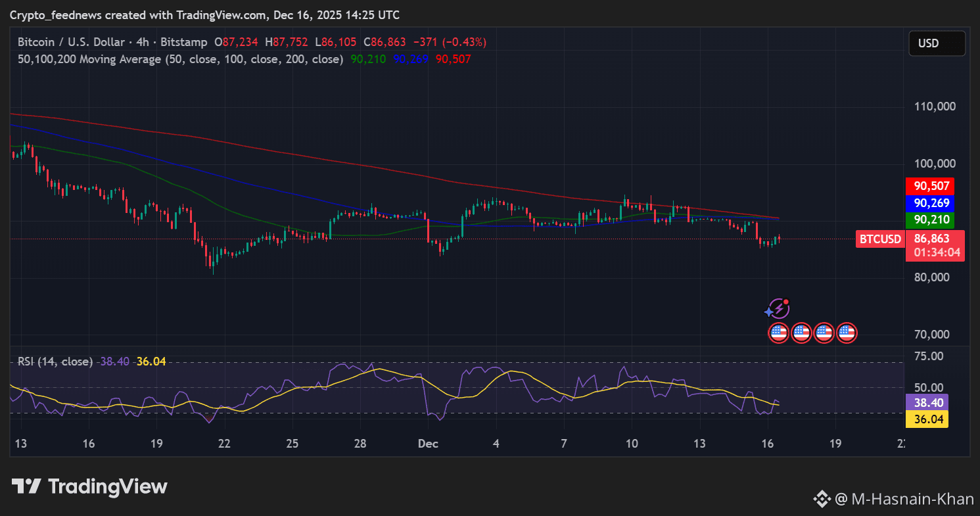
Task: Open the third US flag economic event
Action: 824,333
